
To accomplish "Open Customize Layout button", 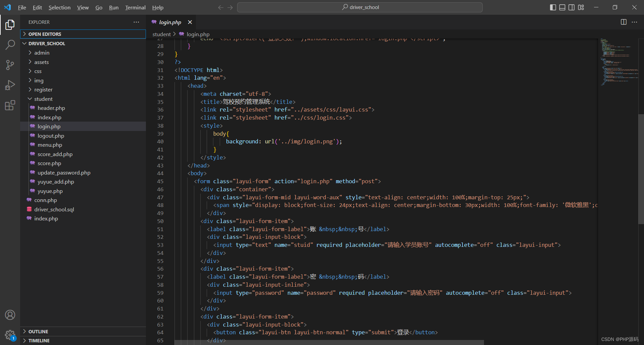I will (x=581, y=7).
